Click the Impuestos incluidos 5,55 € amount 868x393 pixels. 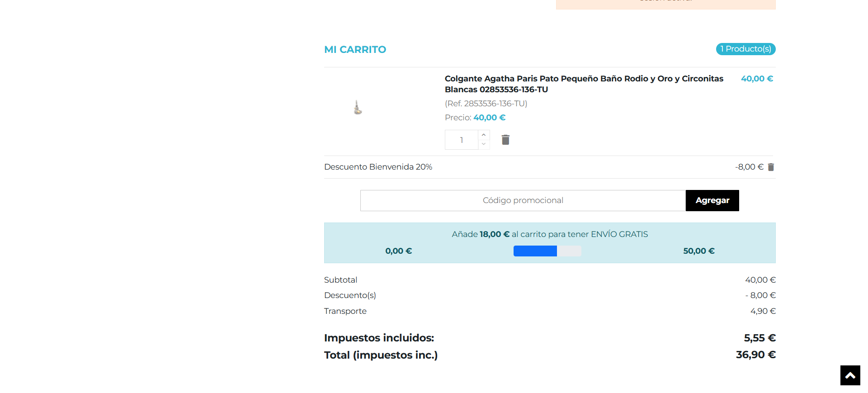759,338
